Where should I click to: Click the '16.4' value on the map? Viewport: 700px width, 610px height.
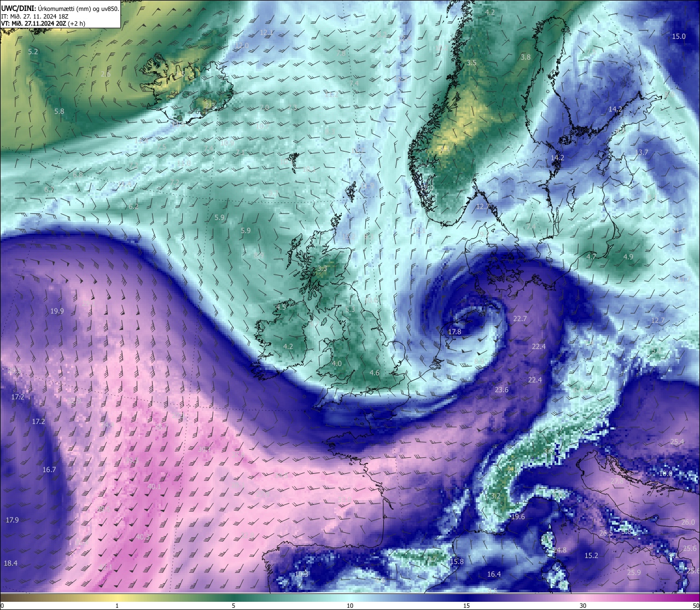click(x=494, y=574)
